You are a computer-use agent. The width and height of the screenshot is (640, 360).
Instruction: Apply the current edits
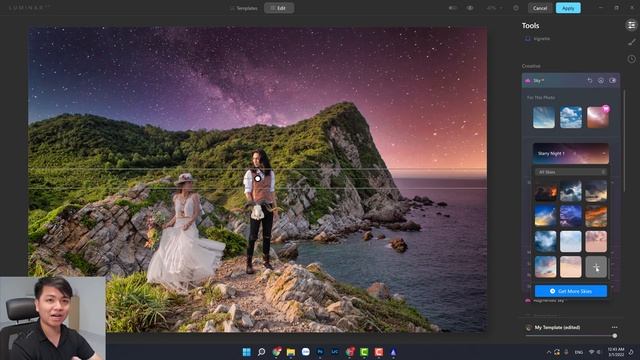(x=568, y=8)
